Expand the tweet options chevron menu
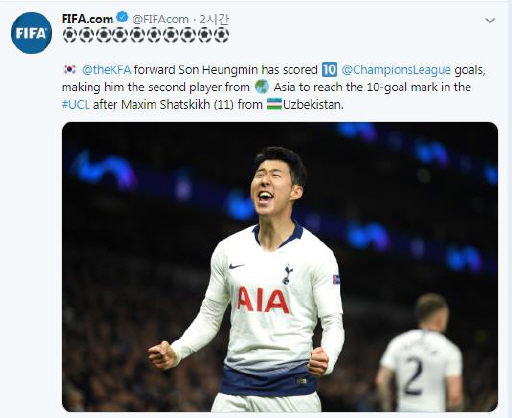The width and height of the screenshot is (512, 418). (x=490, y=21)
